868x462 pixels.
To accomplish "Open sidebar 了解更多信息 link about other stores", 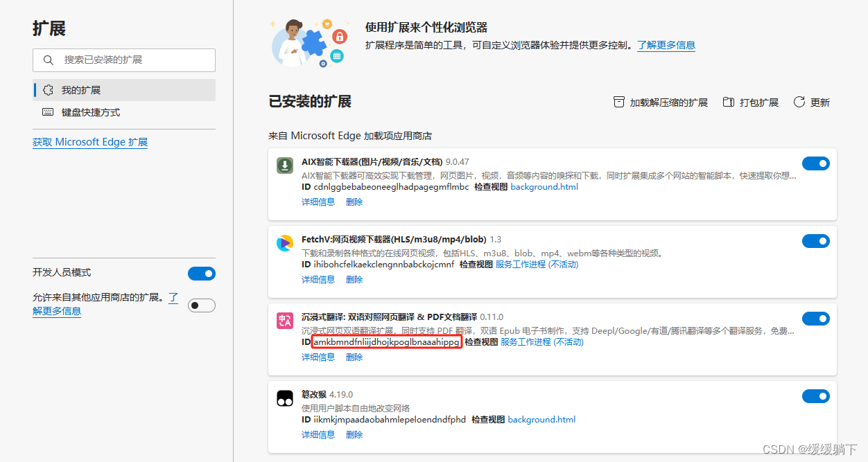I will (57, 312).
